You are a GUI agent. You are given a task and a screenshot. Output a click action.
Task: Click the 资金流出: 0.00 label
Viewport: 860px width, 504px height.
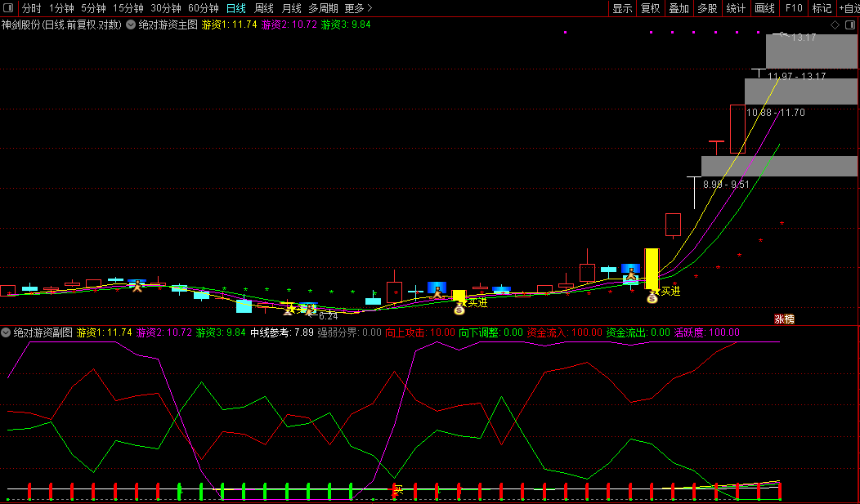click(x=638, y=332)
